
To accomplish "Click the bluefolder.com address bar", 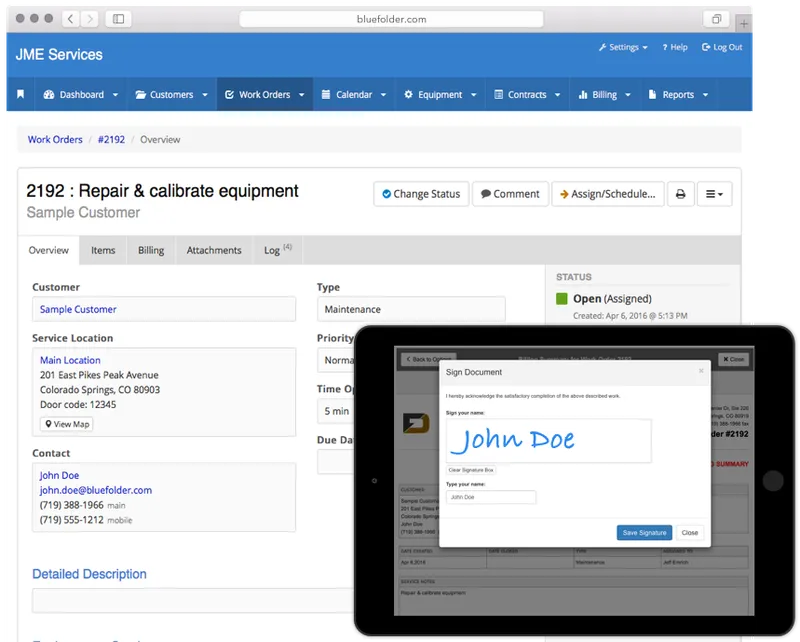I will pyautogui.click(x=391, y=19).
